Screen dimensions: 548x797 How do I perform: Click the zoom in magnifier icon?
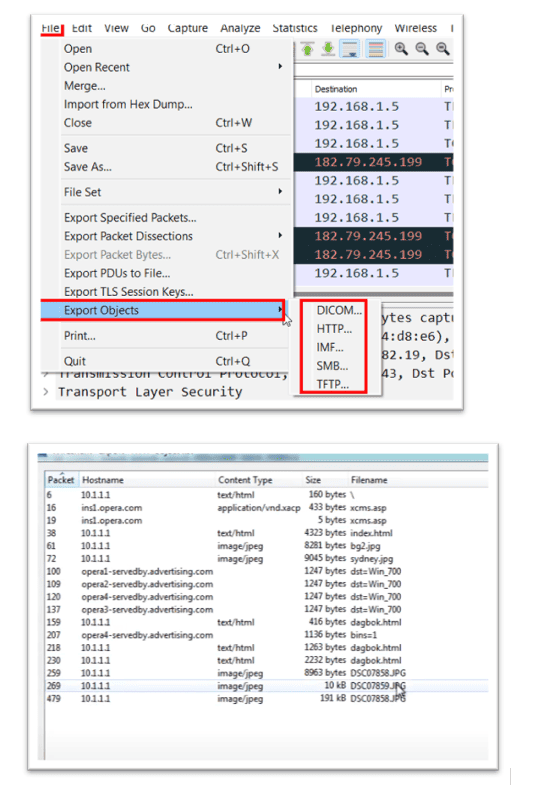pyautogui.click(x=401, y=49)
